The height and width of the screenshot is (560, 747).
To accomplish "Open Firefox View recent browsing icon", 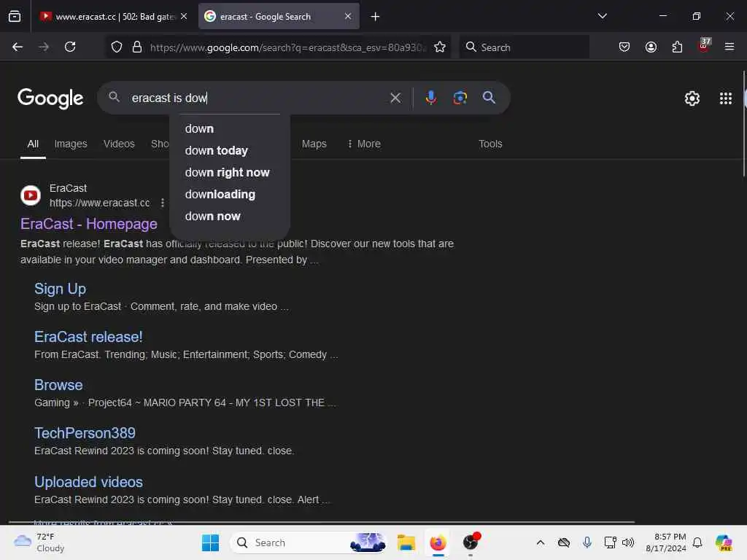I will pos(15,17).
